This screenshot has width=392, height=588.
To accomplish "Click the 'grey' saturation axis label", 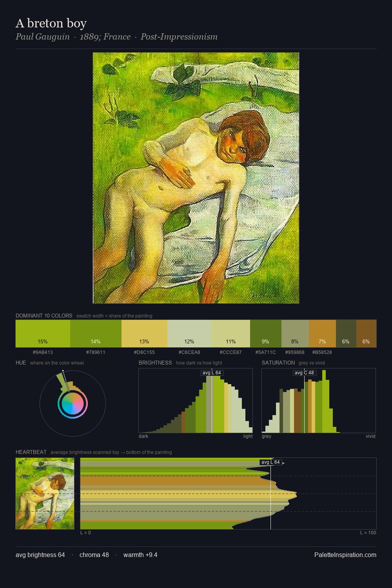I will [x=267, y=436].
